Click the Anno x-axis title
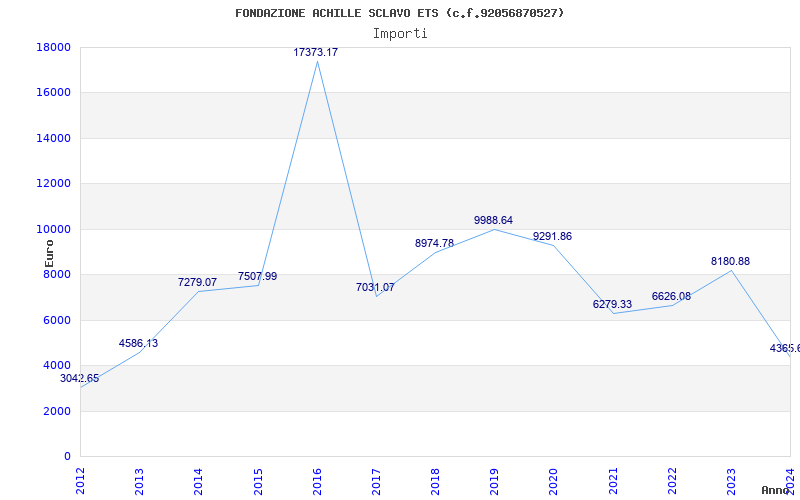This screenshot has width=800, height=500. (775, 490)
